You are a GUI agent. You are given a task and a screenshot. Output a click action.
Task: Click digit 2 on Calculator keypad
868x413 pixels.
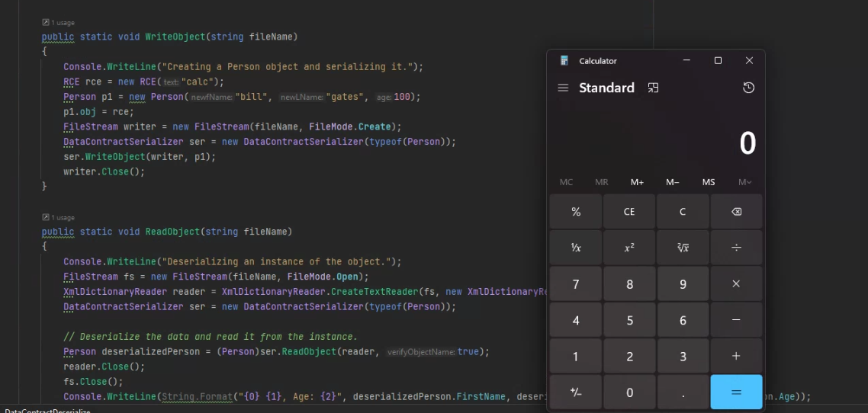(629, 357)
